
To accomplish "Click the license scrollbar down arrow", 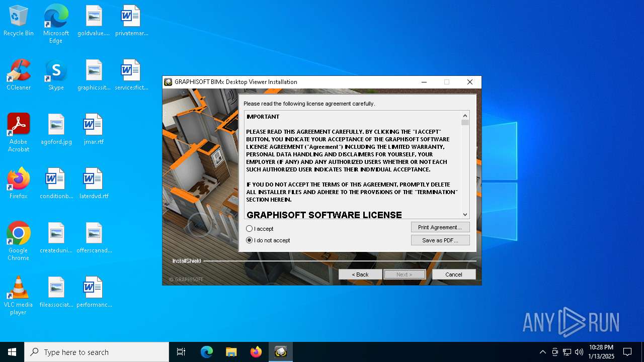I will click(x=465, y=215).
